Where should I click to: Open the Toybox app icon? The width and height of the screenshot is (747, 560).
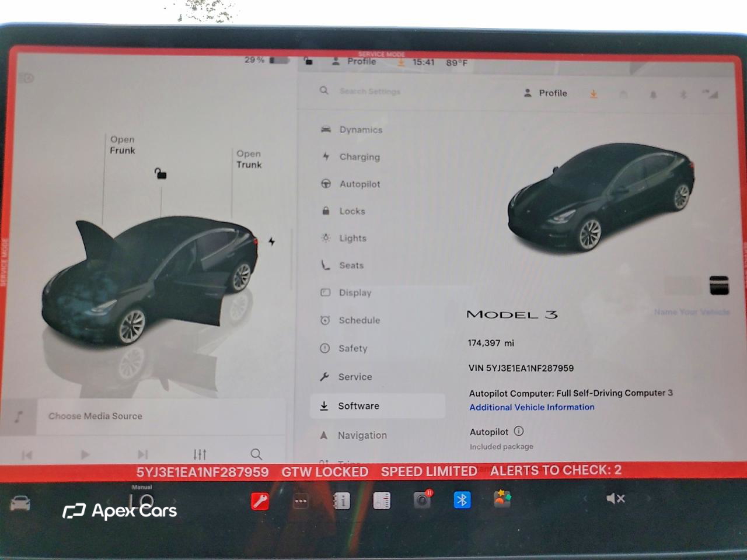pyautogui.click(x=502, y=499)
